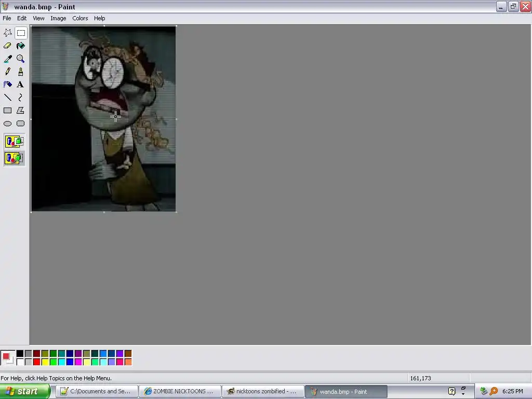The width and height of the screenshot is (532, 399).
Task: Open the Help menu
Action: click(99, 18)
